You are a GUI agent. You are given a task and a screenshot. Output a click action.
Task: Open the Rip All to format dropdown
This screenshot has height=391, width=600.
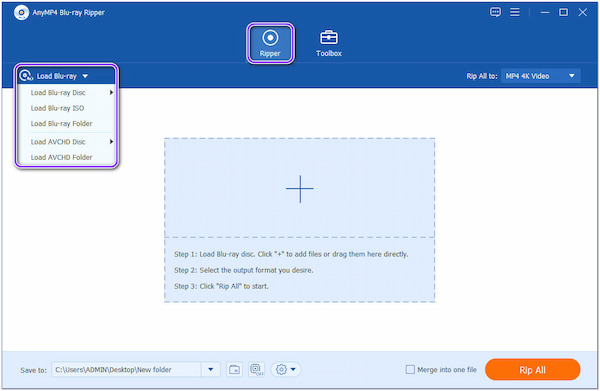pyautogui.click(x=540, y=76)
